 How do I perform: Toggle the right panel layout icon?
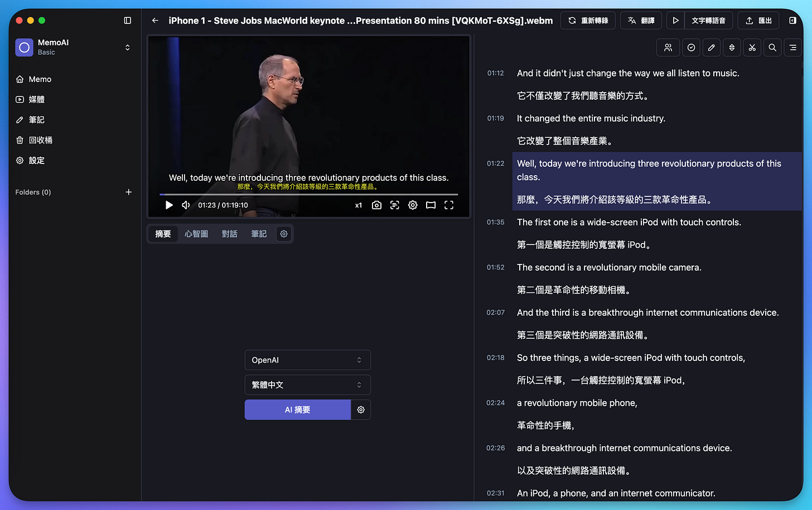pyautogui.click(x=792, y=21)
